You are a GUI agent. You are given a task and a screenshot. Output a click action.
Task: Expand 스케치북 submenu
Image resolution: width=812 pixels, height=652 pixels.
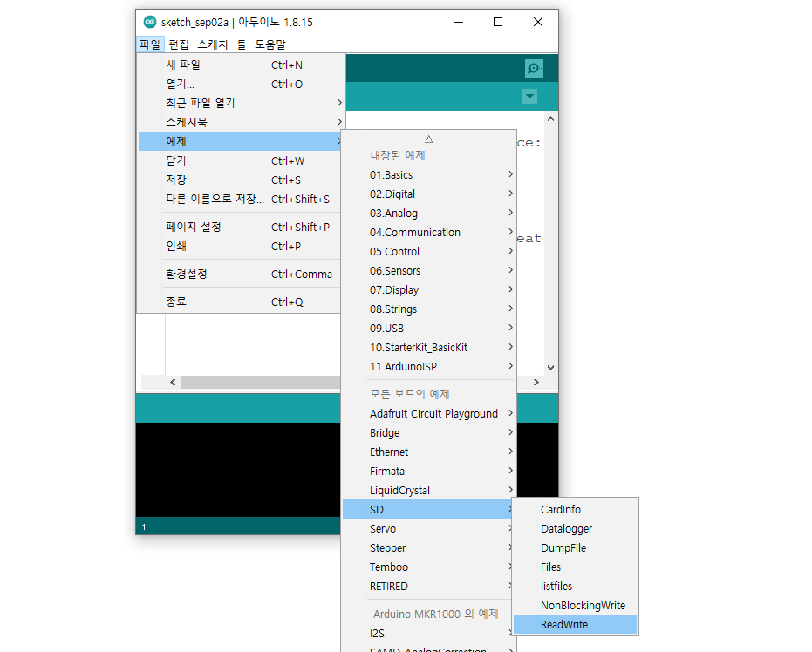pyautogui.click(x=241, y=122)
